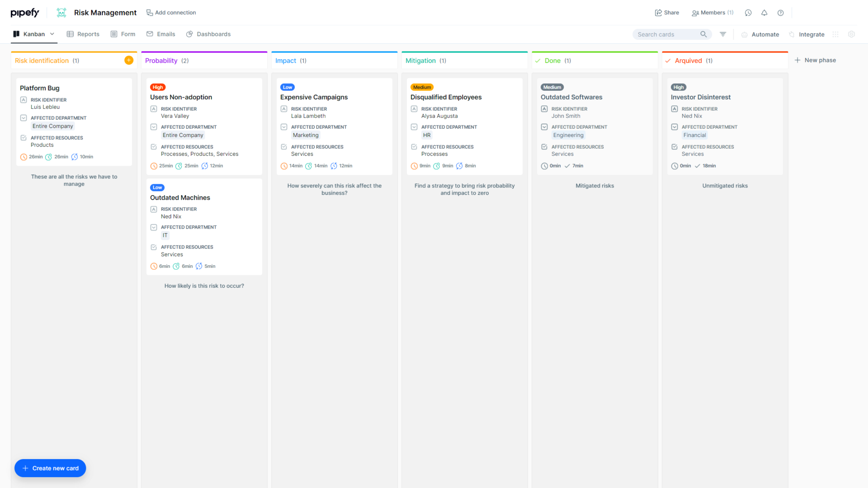This screenshot has width=868, height=488.
Task: Click the Integrate icon in the toolbar
Action: tap(791, 34)
